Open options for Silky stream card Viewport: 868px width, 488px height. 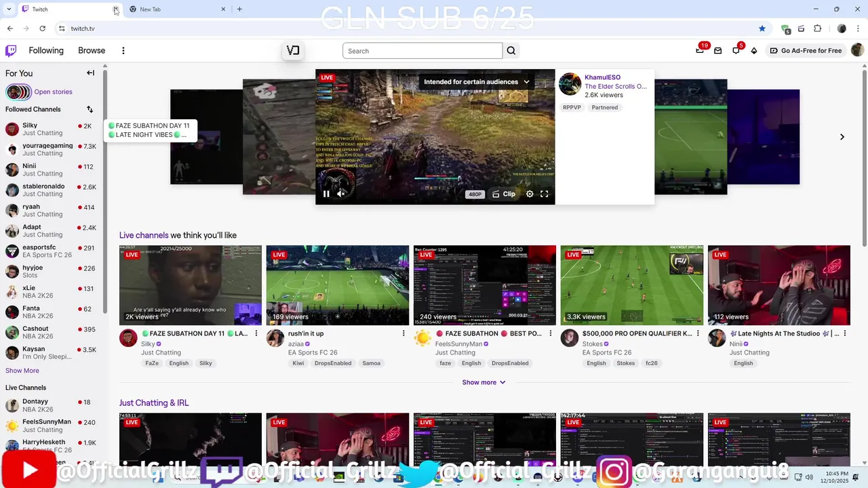coord(256,333)
